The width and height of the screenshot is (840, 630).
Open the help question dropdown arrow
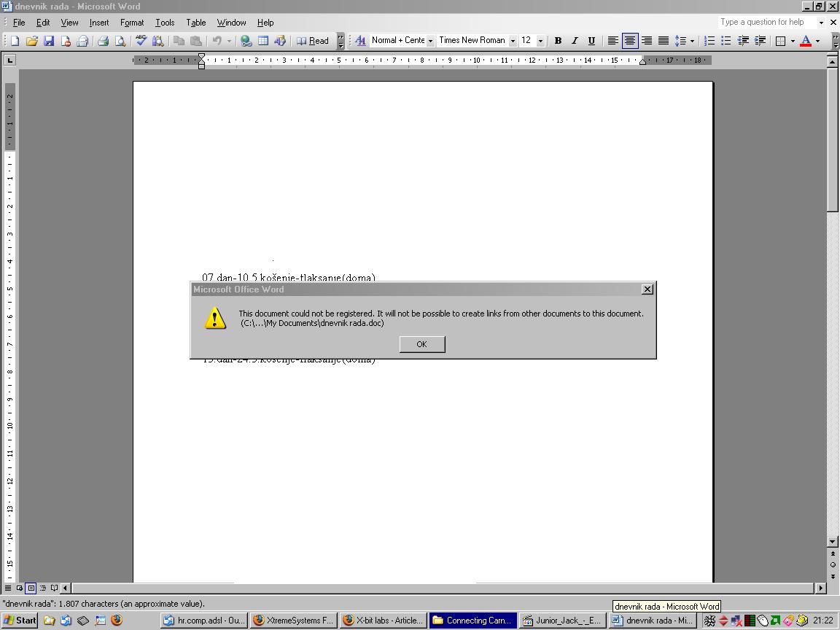click(x=821, y=23)
